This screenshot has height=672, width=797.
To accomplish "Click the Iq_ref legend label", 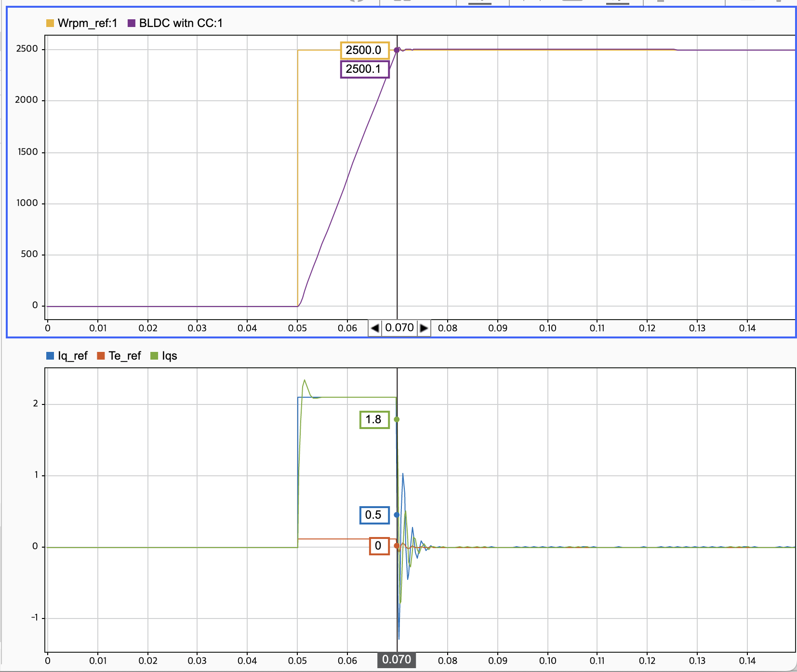I will click(73, 356).
